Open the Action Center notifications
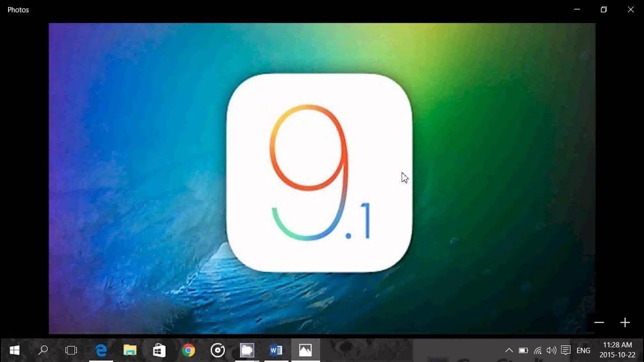Image resolution: width=644 pixels, height=362 pixels. [x=566, y=350]
